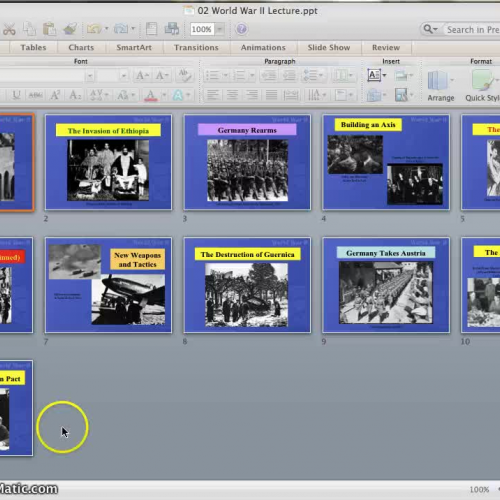Click the Line Spacing icon
500x500 pixels.
[310, 76]
